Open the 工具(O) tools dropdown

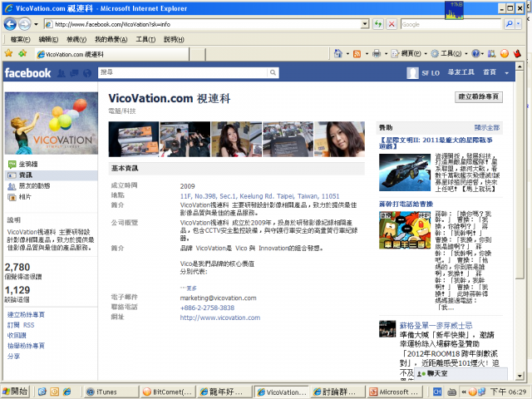pos(449,53)
